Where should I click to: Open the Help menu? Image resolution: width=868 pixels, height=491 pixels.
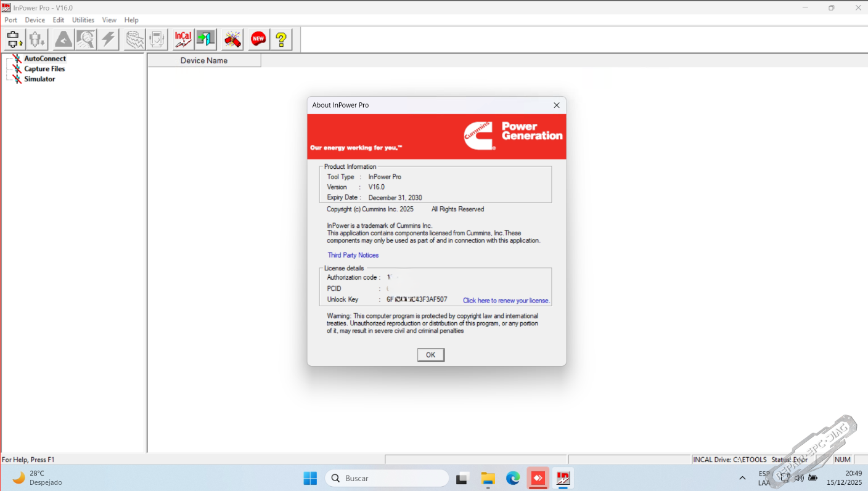point(131,20)
